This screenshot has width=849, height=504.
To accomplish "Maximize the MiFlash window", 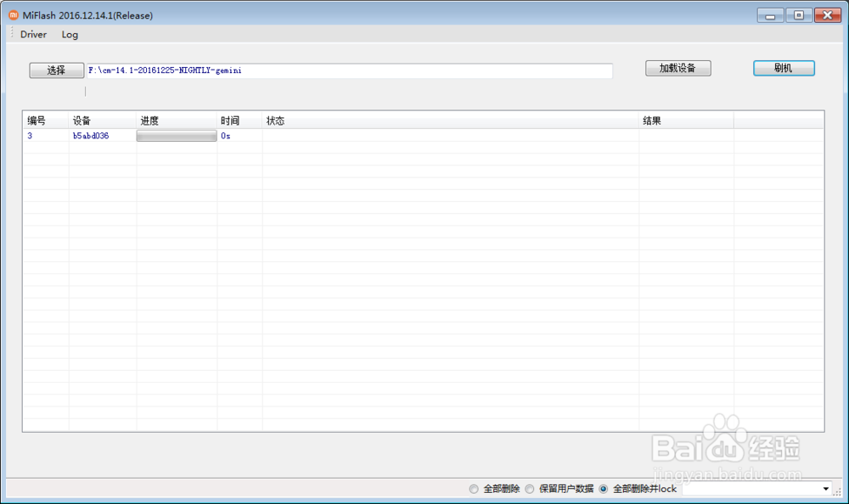I will coord(799,15).
